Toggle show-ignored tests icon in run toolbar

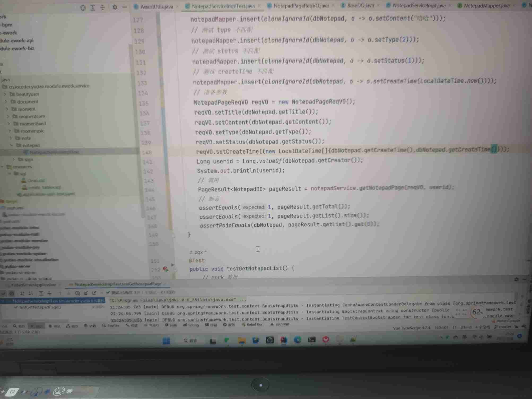pos(12,293)
